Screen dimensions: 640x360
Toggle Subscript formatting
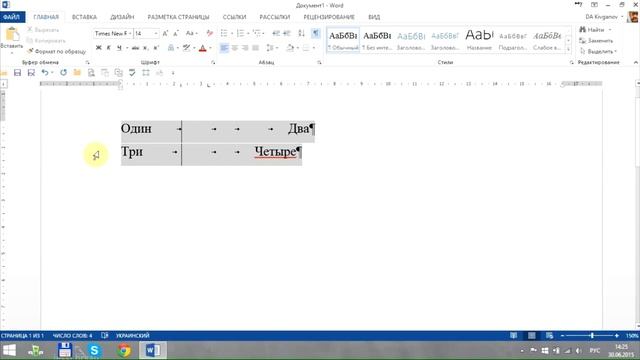(x=145, y=48)
